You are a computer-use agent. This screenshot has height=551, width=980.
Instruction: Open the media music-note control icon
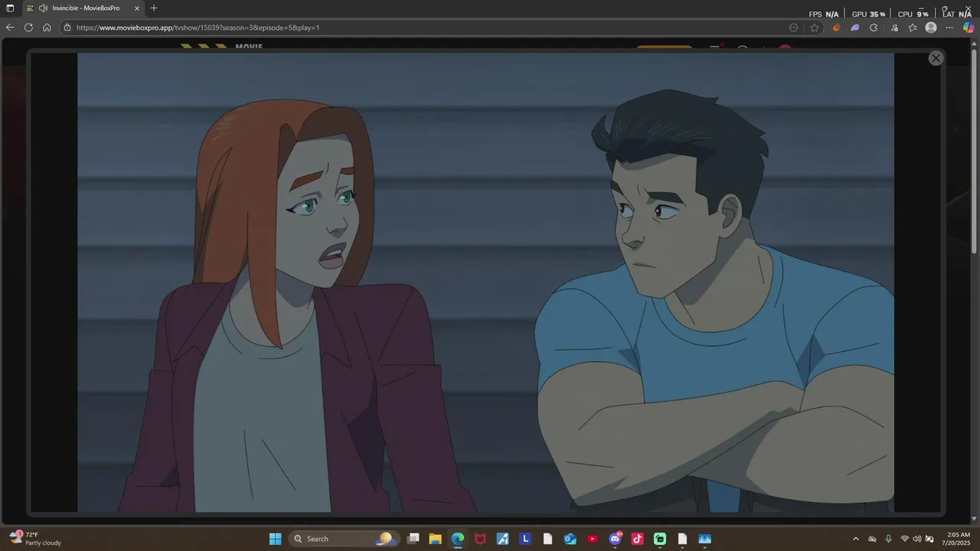tap(894, 28)
